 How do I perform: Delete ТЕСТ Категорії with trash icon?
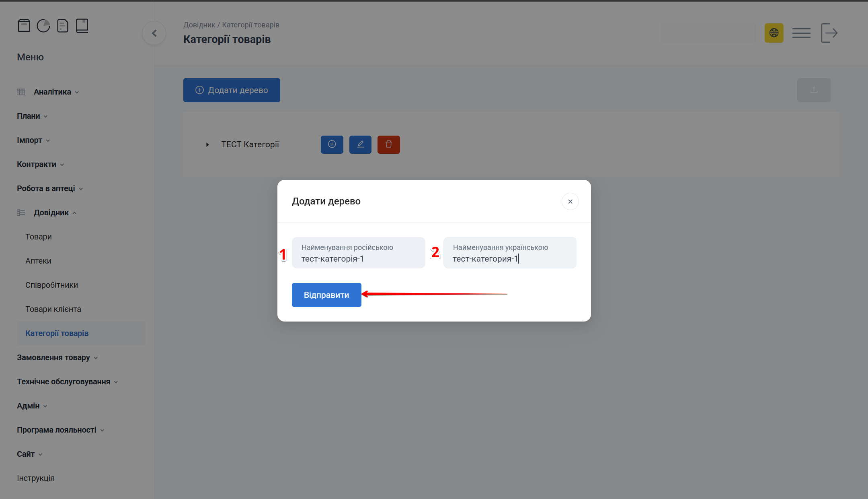(x=388, y=144)
